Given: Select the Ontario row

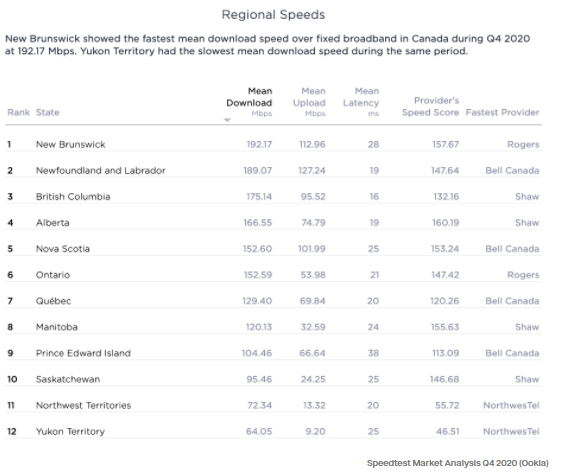Looking at the screenshot, I should click(x=273, y=275).
